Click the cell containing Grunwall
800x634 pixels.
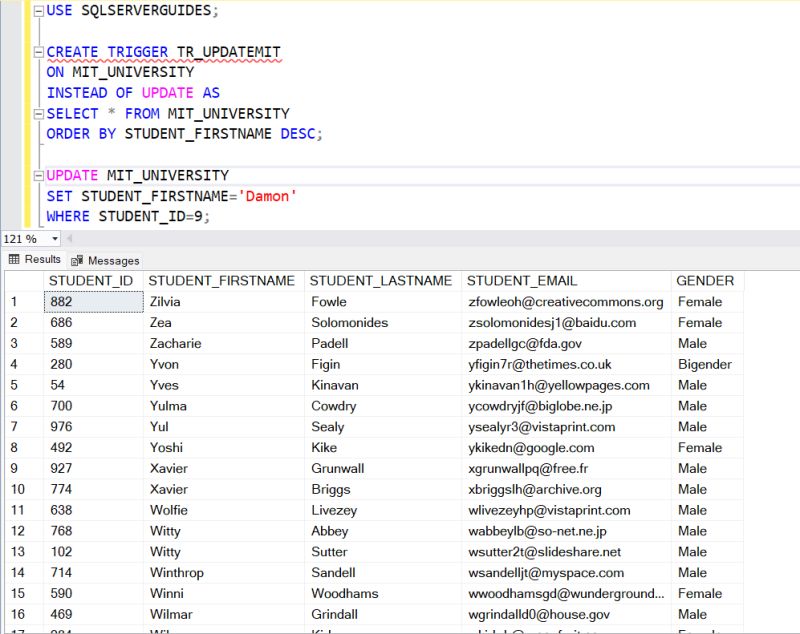pos(336,468)
